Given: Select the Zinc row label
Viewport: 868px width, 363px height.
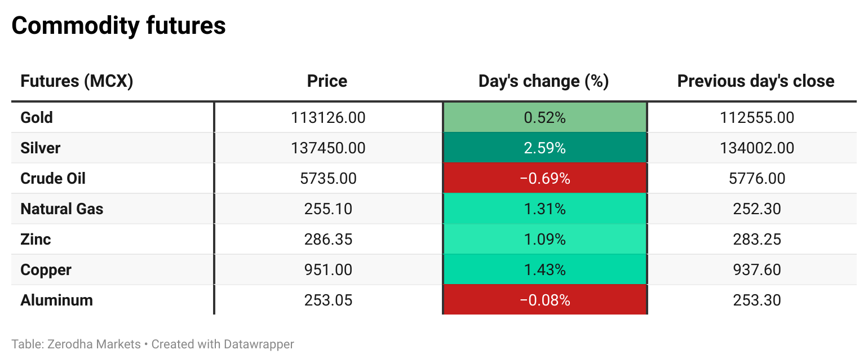Looking at the screenshot, I should pos(36,240).
